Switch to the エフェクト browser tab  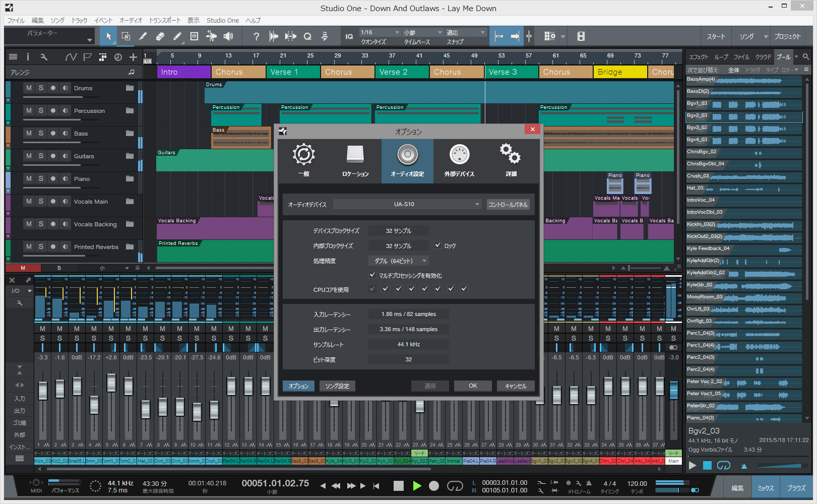pos(699,57)
